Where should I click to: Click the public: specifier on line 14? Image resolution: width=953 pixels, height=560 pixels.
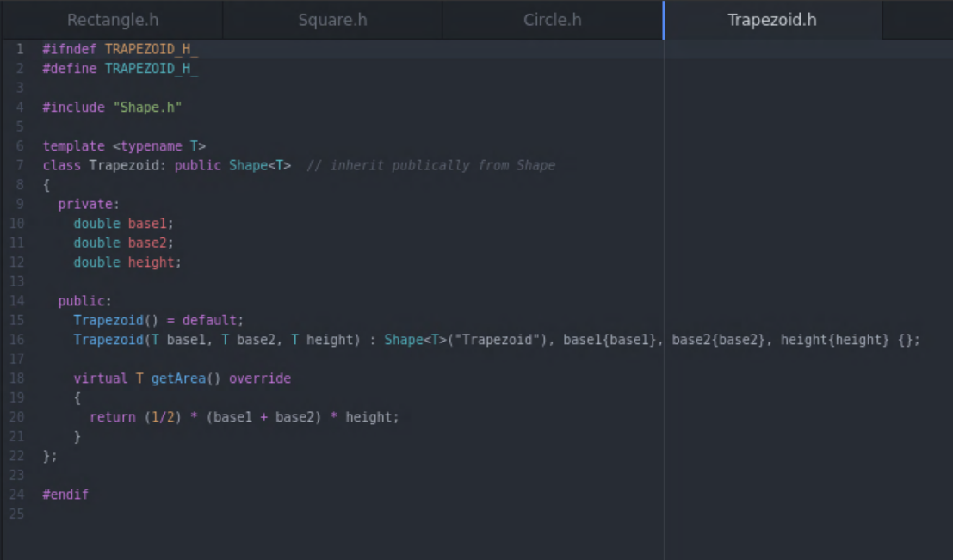[x=85, y=301]
